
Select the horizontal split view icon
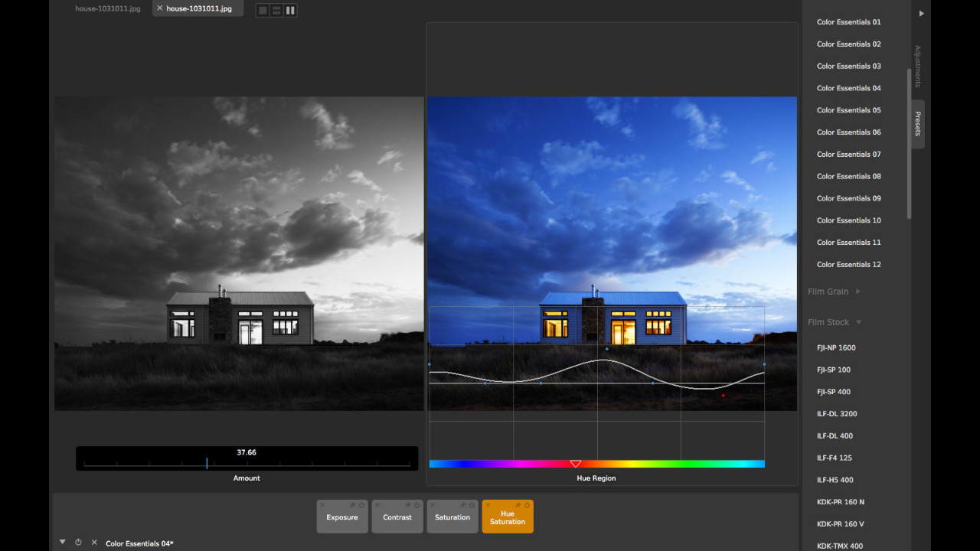pos(276,10)
